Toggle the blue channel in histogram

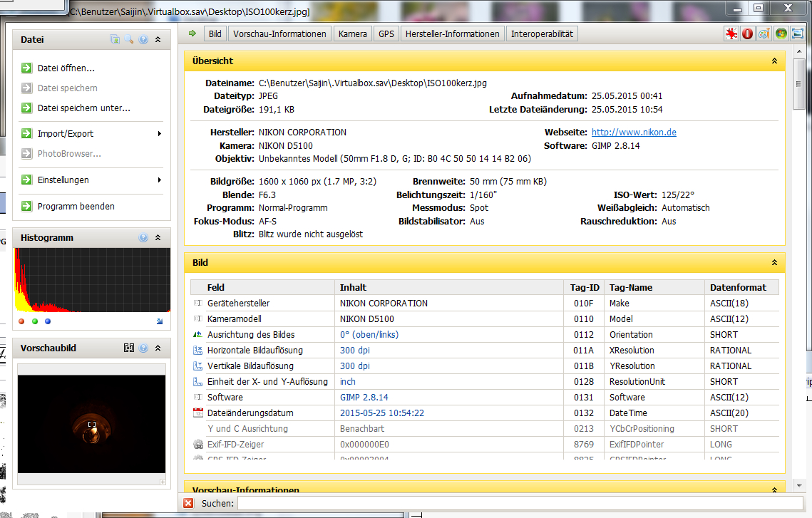48,321
